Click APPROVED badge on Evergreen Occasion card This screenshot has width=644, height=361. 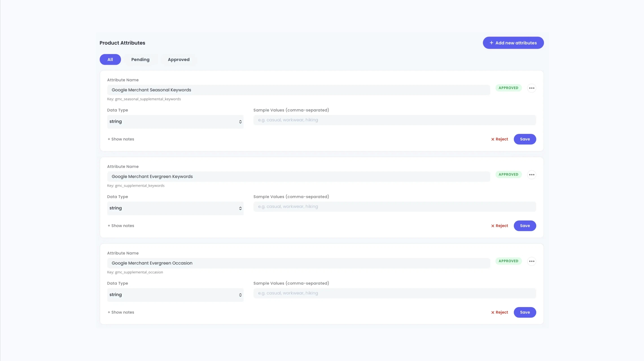(x=508, y=261)
